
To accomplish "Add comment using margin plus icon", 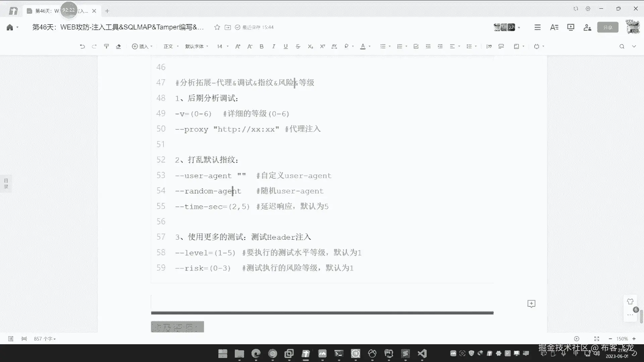I will (x=531, y=304).
